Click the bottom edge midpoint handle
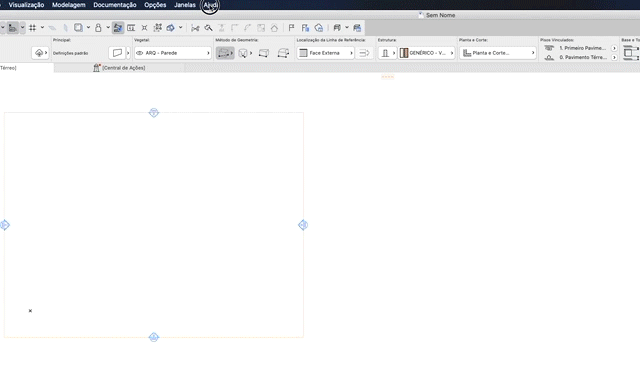The image size is (640, 376). point(154,337)
